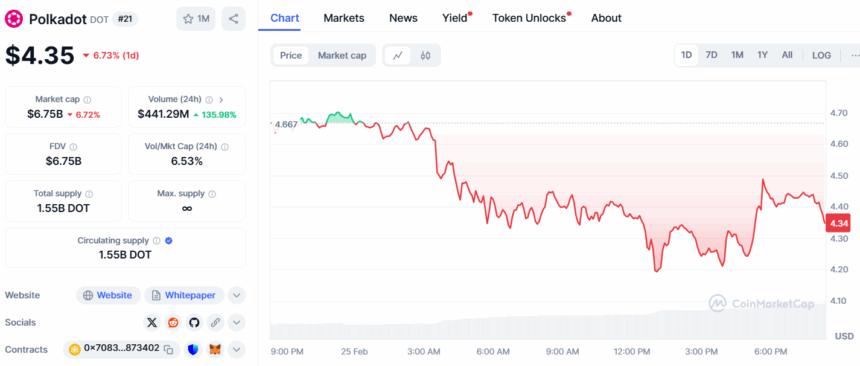This screenshot has width=860, height=366.
Task: Show Circulating supply info icon
Action: 157,240
